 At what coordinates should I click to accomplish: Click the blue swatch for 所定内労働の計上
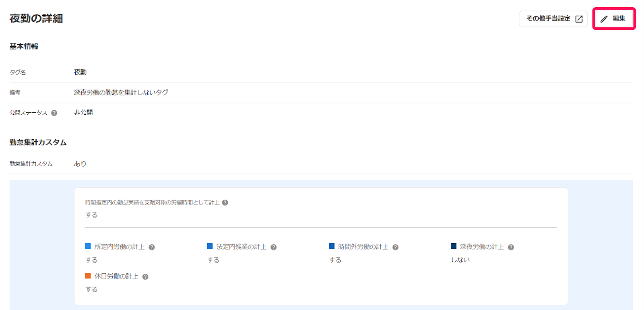pyautogui.click(x=88, y=246)
